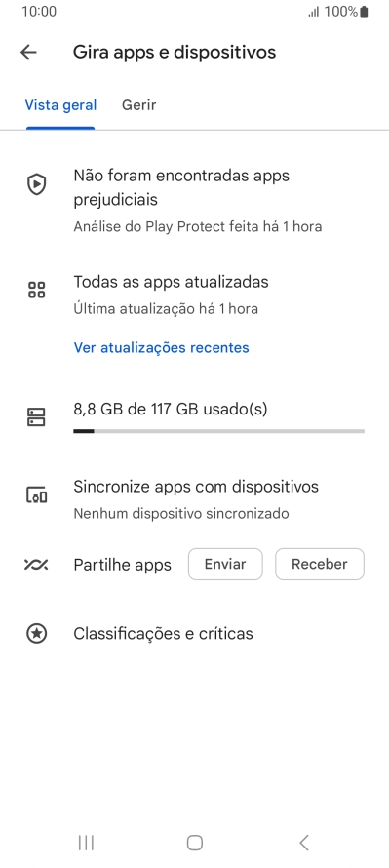Tap the Enviar button
This screenshot has height=868, width=389.
click(x=225, y=564)
